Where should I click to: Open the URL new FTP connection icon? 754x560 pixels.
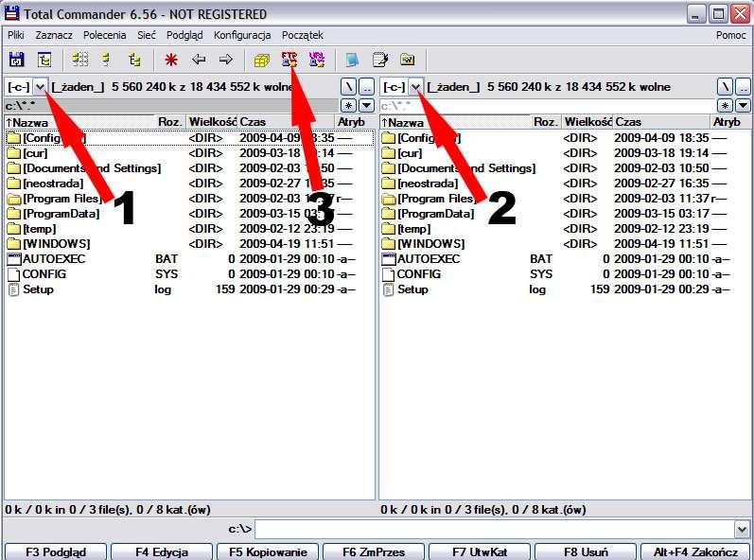[316, 61]
